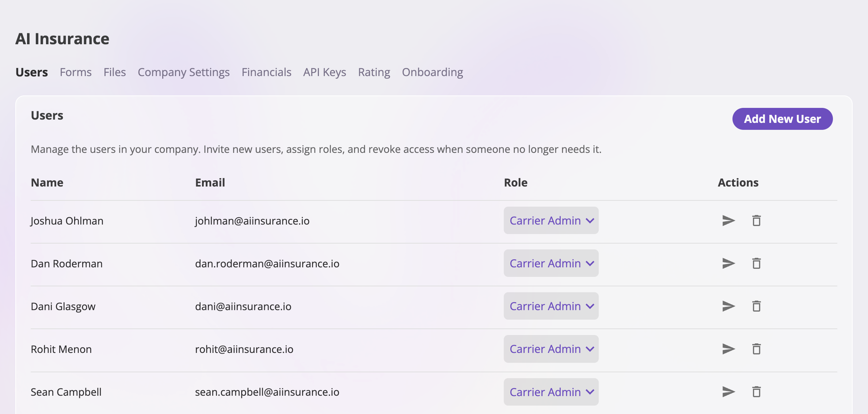Click the name Dani Glasgow

pos(63,306)
